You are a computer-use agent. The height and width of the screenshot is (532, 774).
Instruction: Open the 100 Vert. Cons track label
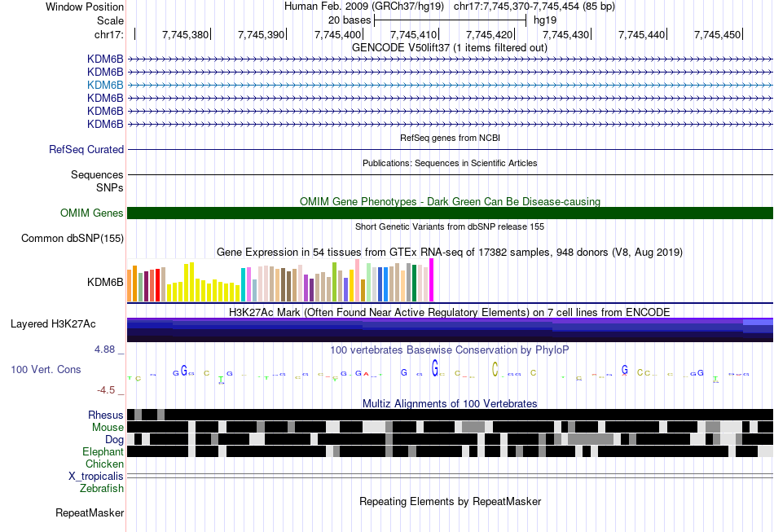tap(46, 370)
